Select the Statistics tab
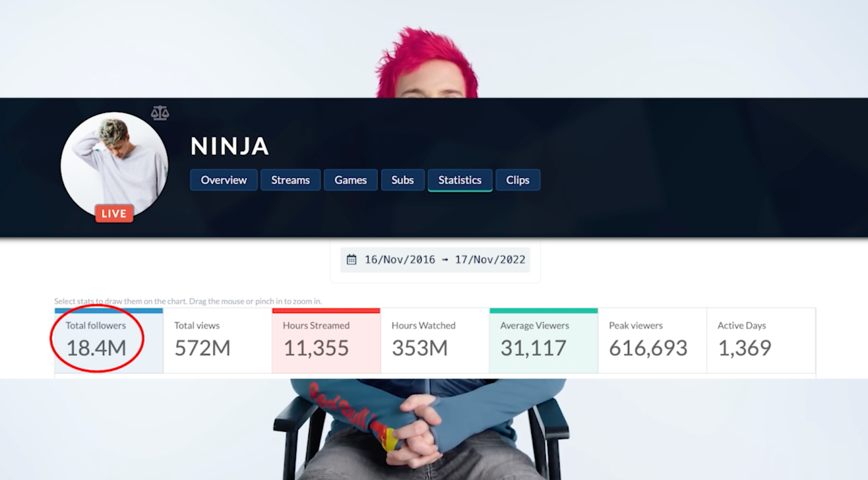Viewport: 868px width, 480px height. tap(460, 180)
